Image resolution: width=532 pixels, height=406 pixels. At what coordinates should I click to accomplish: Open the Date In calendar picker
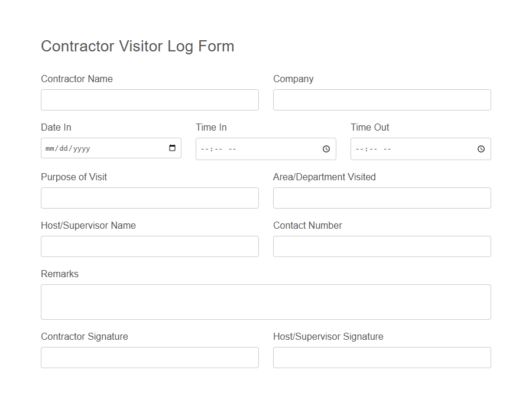click(173, 148)
